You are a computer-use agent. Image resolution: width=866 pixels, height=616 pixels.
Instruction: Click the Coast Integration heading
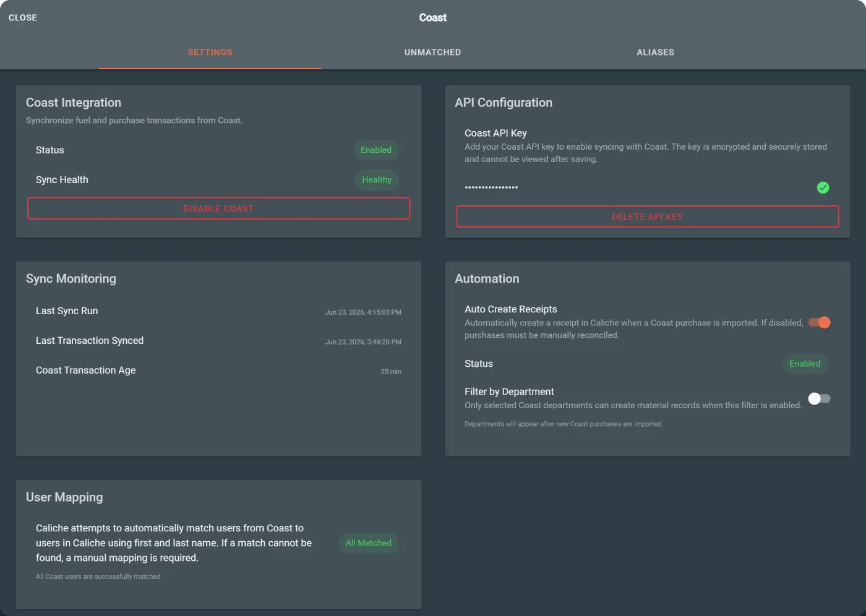coord(74,103)
